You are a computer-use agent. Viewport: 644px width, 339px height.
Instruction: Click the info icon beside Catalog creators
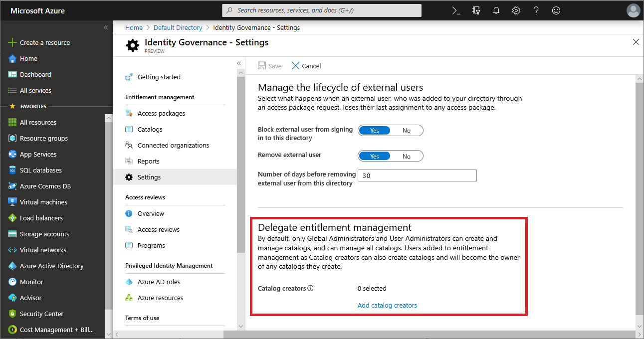310,288
